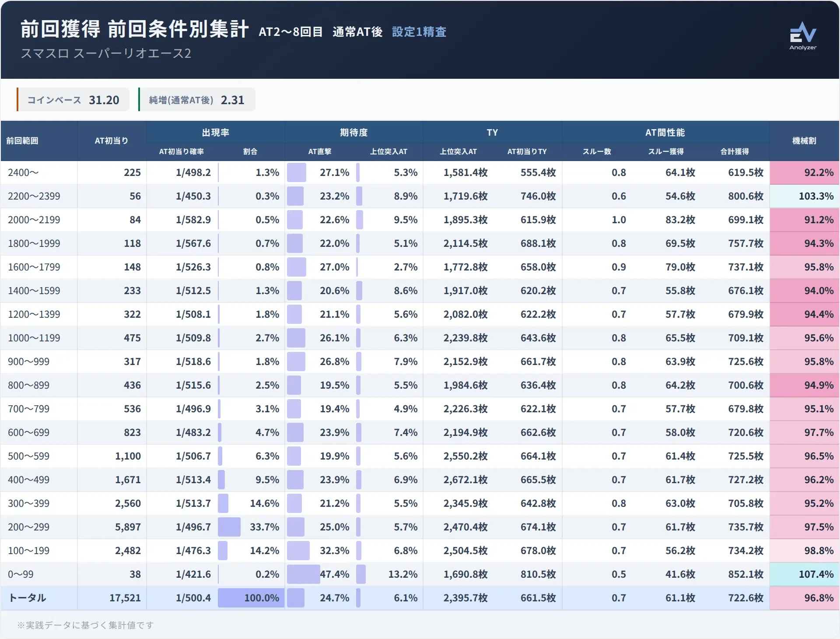Click the スルー獲得 sub-header
This screenshot has height=639, width=840.
666,151
